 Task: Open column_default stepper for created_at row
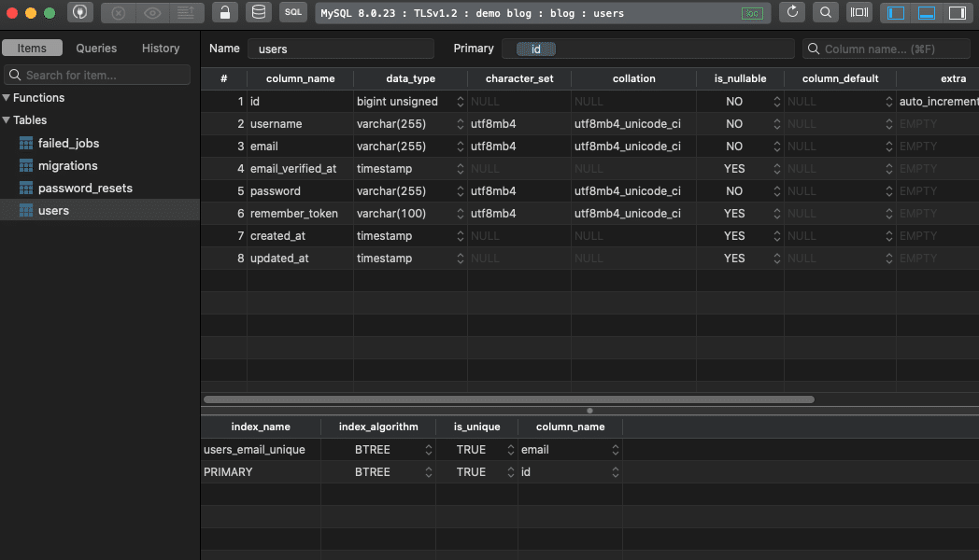point(889,236)
